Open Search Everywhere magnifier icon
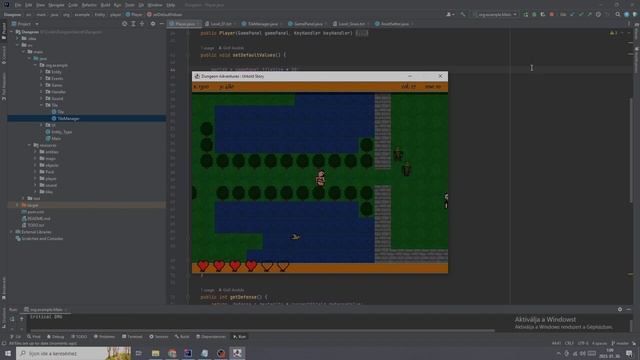640x360 pixels. coord(618,14)
